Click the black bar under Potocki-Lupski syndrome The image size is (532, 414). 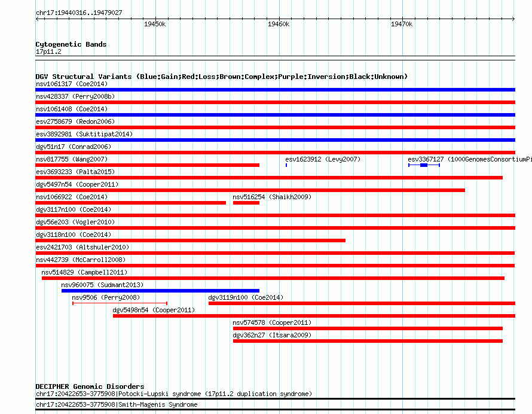(275, 398)
